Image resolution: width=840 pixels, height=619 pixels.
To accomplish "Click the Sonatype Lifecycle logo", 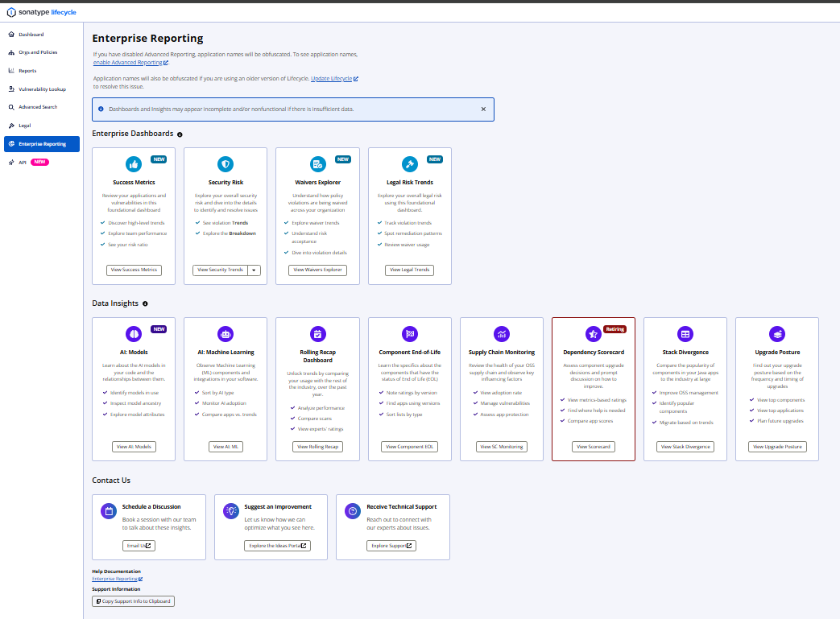I will 41,12.
